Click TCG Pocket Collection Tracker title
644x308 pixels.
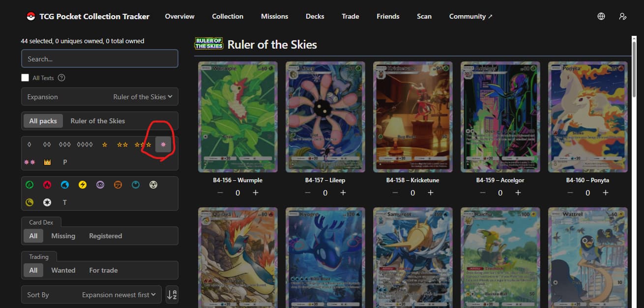coord(95,16)
